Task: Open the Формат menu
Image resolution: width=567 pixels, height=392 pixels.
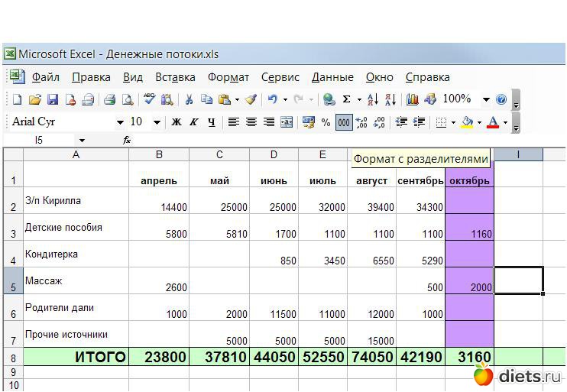Action: click(228, 77)
